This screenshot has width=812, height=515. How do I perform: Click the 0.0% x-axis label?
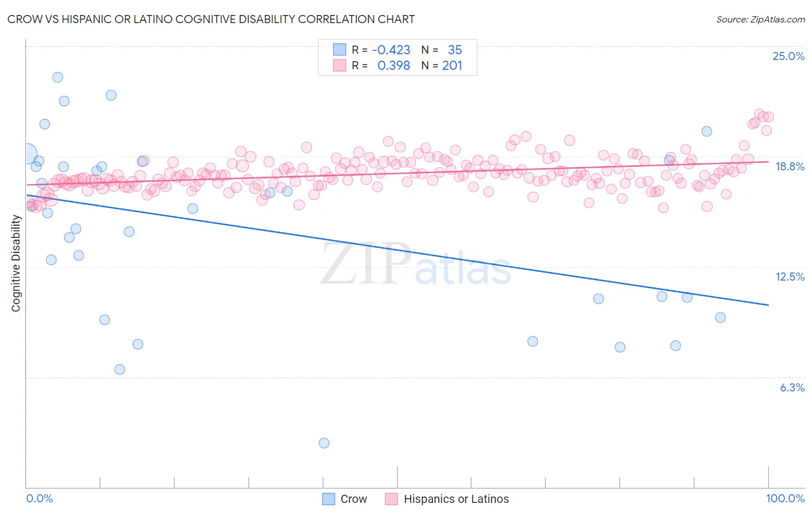pos(39,498)
